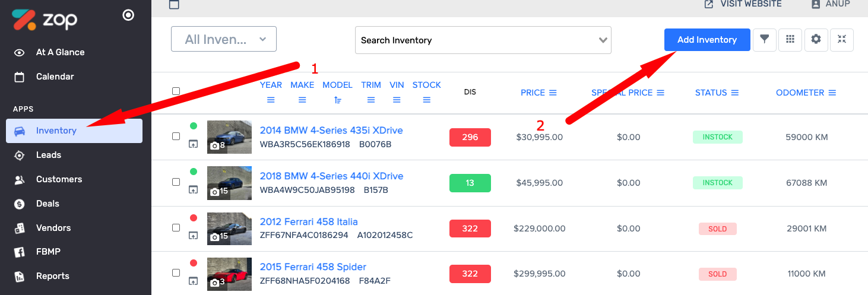Click the Ferrari 458 Italia photo thumbnail
This screenshot has width=868, height=295.
229,229
